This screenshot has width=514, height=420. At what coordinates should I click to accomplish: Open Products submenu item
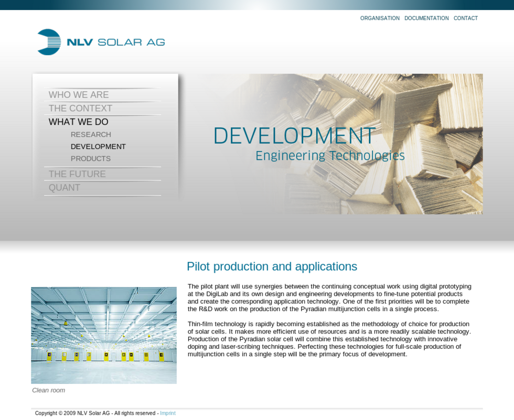pos(90,158)
